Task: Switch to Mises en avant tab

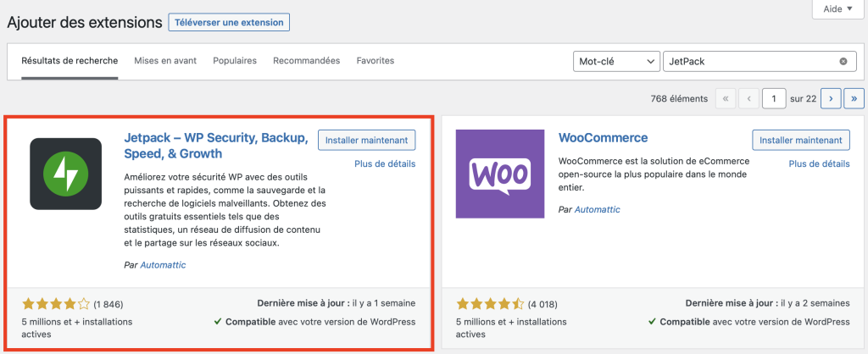Action: [165, 61]
